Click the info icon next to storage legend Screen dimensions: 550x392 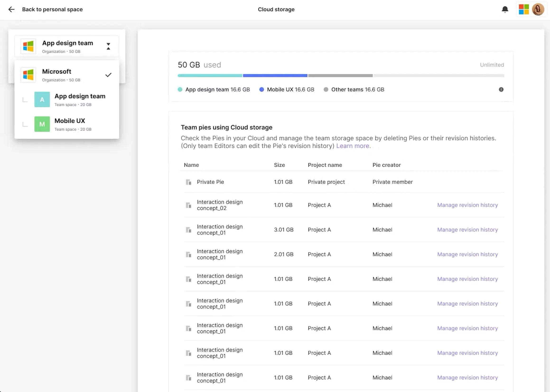[x=500, y=89]
